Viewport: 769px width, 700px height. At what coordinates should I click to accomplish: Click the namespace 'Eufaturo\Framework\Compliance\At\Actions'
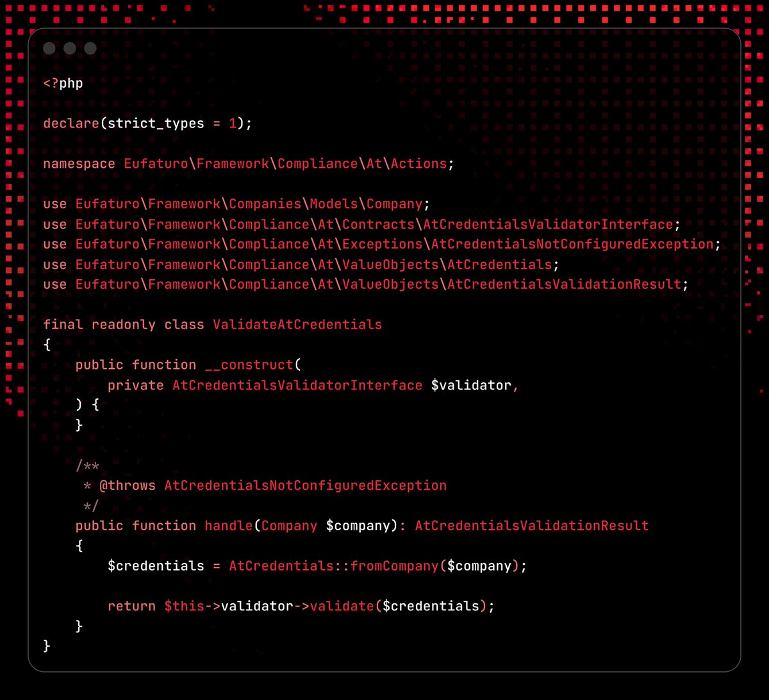pyautogui.click(x=285, y=163)
